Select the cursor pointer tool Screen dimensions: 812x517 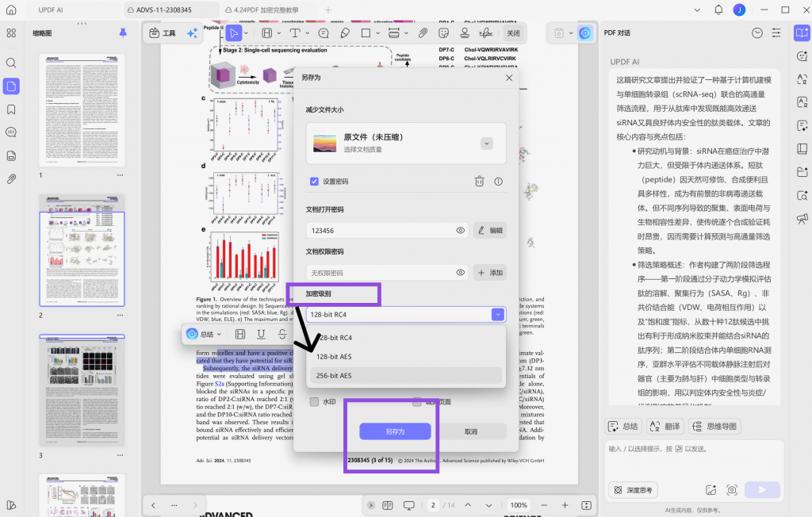234,33
